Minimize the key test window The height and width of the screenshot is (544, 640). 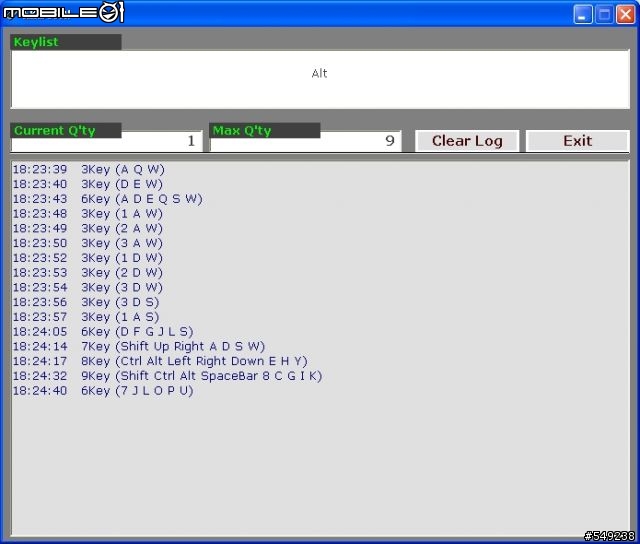pyautogui.click(x=582, y=14)
